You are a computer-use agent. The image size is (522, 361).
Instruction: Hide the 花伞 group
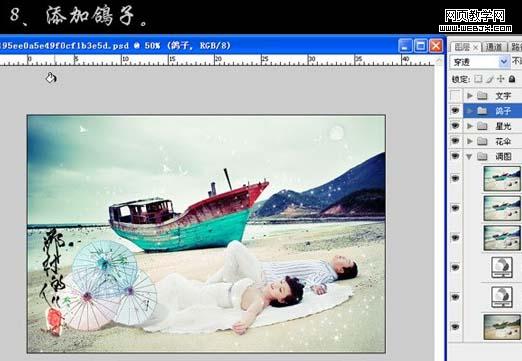pyautogui.click(x=455, y=141)
